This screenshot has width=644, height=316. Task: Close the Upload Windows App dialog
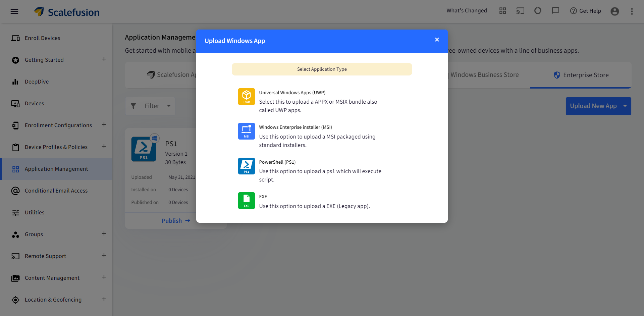[x=437, y=40]
